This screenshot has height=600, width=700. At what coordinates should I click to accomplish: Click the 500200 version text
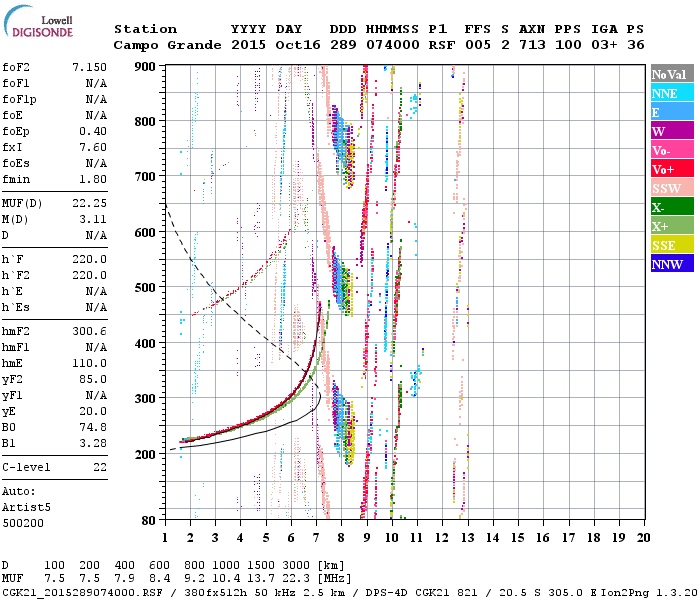23,523
